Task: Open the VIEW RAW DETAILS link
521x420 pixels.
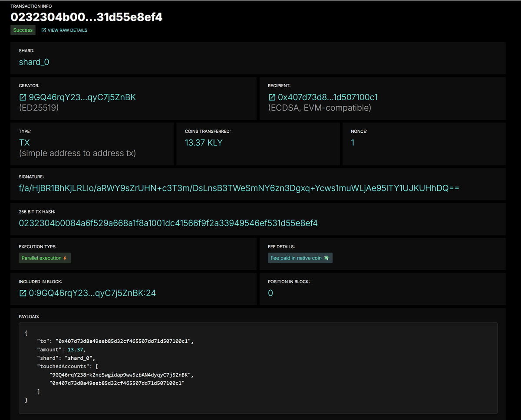Action: tap(67, 30)
